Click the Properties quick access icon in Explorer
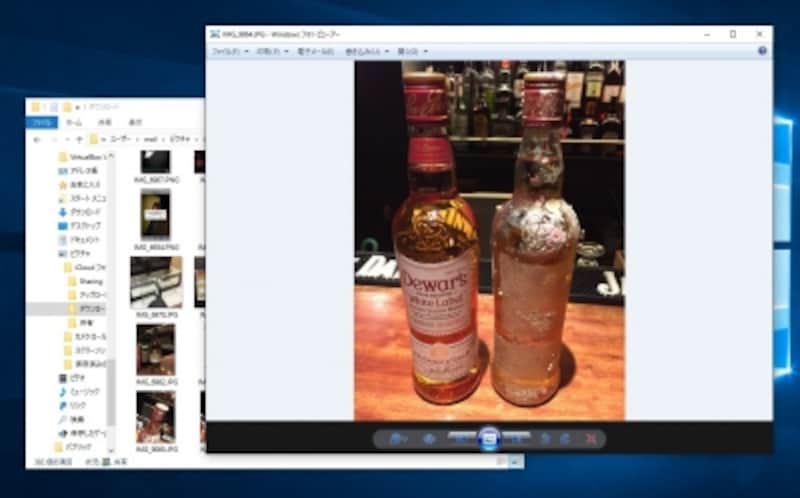The height and width of the screenshot is (498, 800). point(54,107)
